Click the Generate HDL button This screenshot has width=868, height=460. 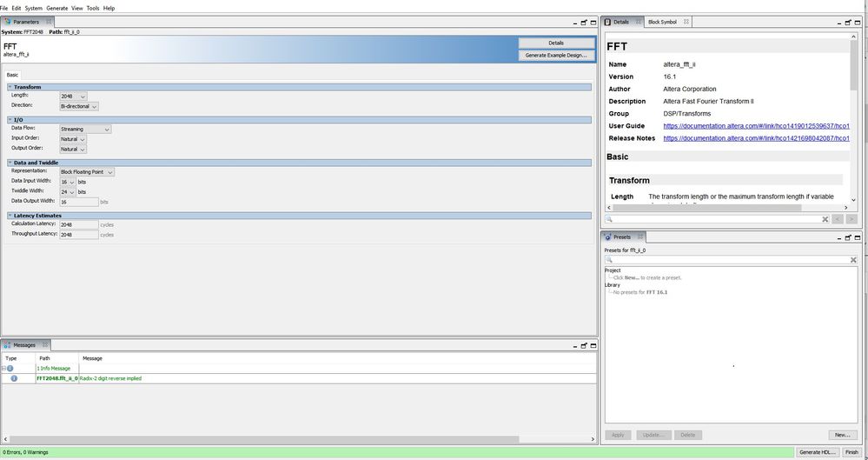817,452
